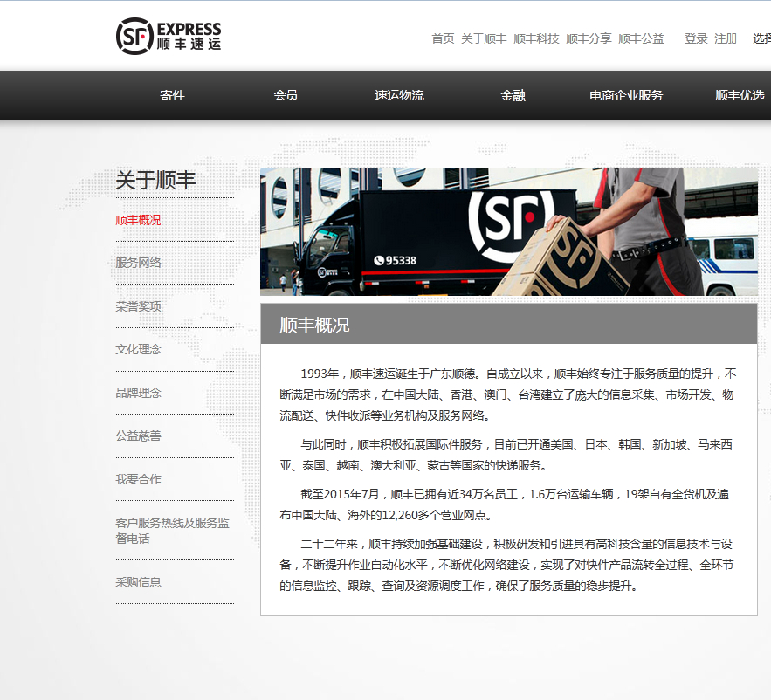This screenshot has width=771, height=700.
Task: Open 客户服务热线及服务监督电话 sidebar item
Action: click(x=173, y=531)
